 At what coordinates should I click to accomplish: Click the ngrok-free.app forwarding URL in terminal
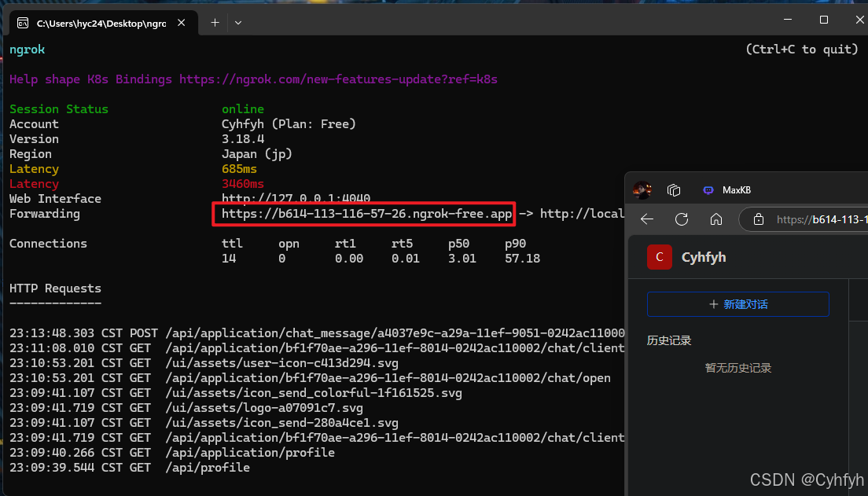(x=366, y=214)
